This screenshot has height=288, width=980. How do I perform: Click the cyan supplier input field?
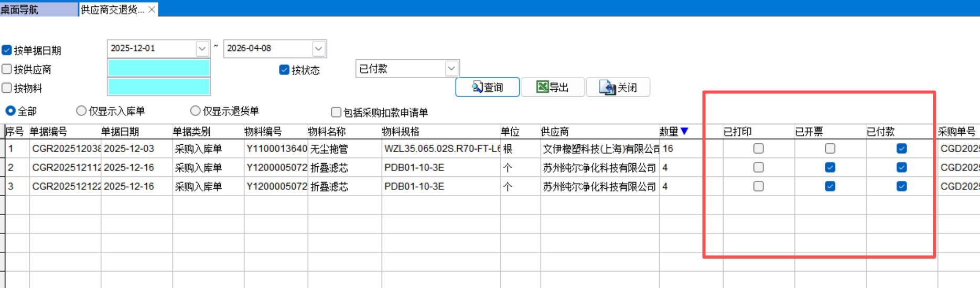pyautogui.click(x=158, y=68)
